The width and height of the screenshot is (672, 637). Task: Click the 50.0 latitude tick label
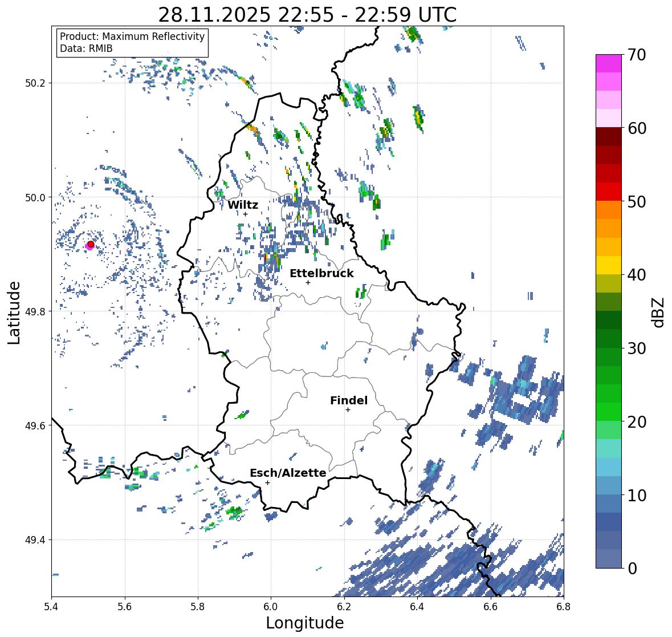35,198
